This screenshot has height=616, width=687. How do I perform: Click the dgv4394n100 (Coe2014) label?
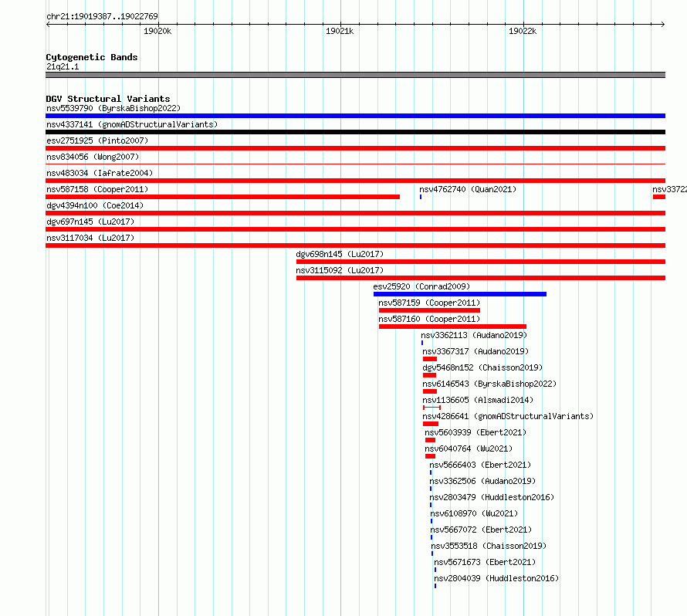point(95,205)
